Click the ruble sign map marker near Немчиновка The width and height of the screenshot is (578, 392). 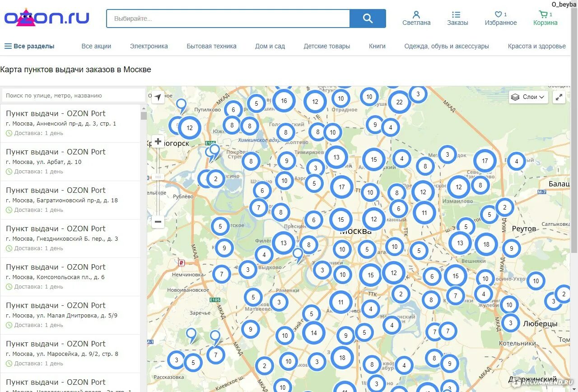click(182, 263)
